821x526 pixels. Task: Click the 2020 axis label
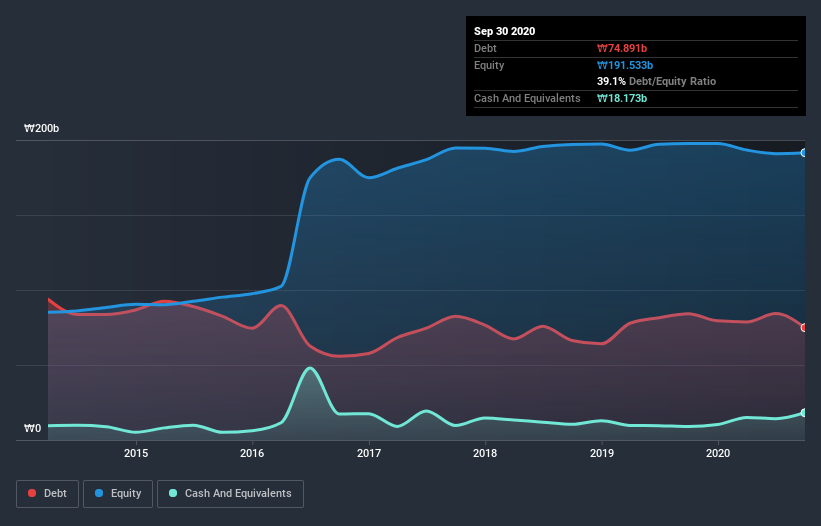point(718,453)
